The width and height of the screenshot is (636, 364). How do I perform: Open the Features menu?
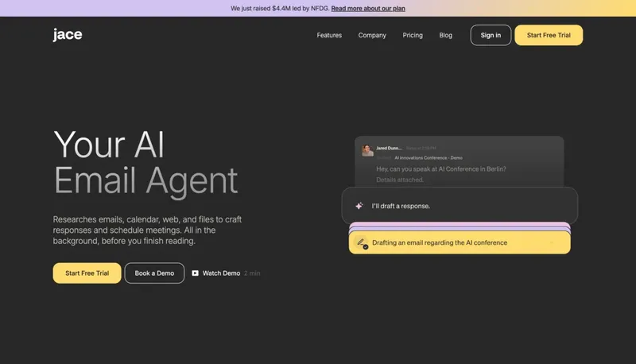click(329, 35)
